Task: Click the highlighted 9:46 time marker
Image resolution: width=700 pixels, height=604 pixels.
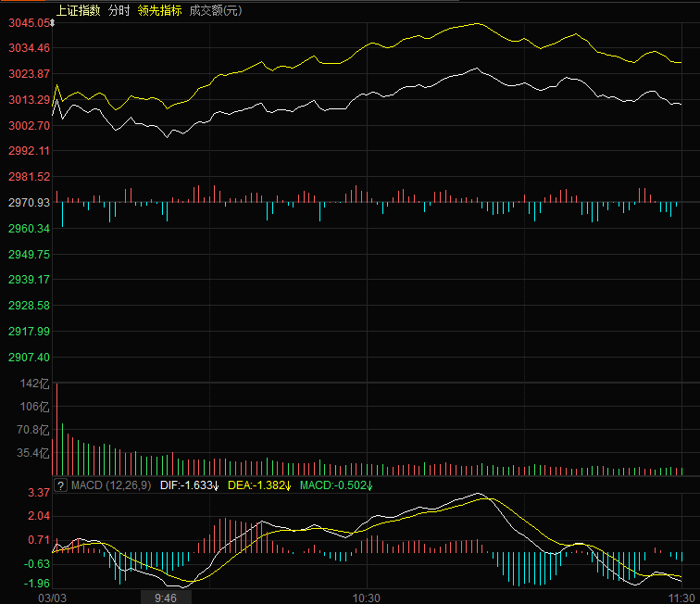Action: (x=166, y=598)
